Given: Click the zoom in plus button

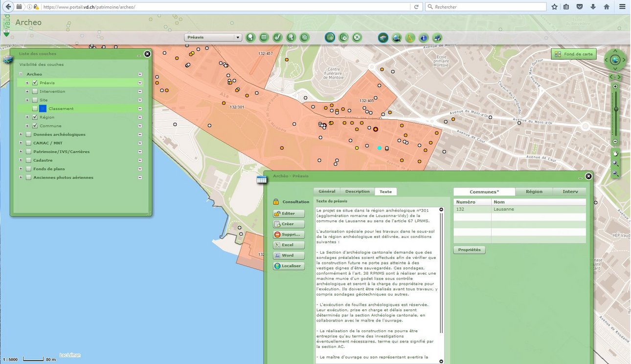Looking at the screenshot, I should pyautogui.click(x=615, y=86).
